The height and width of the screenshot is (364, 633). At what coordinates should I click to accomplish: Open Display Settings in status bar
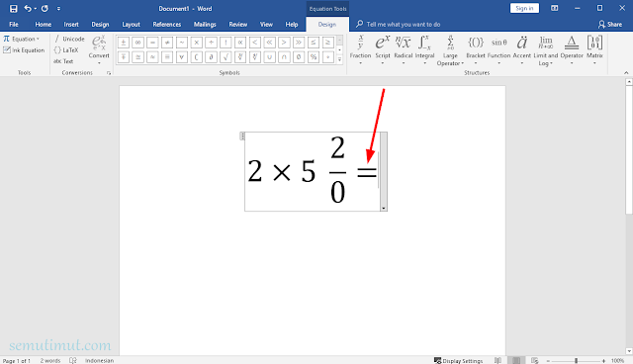(458, 360)
